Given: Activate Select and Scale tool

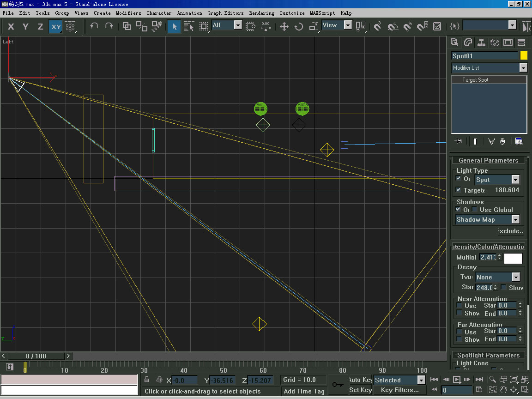Looking at the screenshot, I should click(314, 26).
